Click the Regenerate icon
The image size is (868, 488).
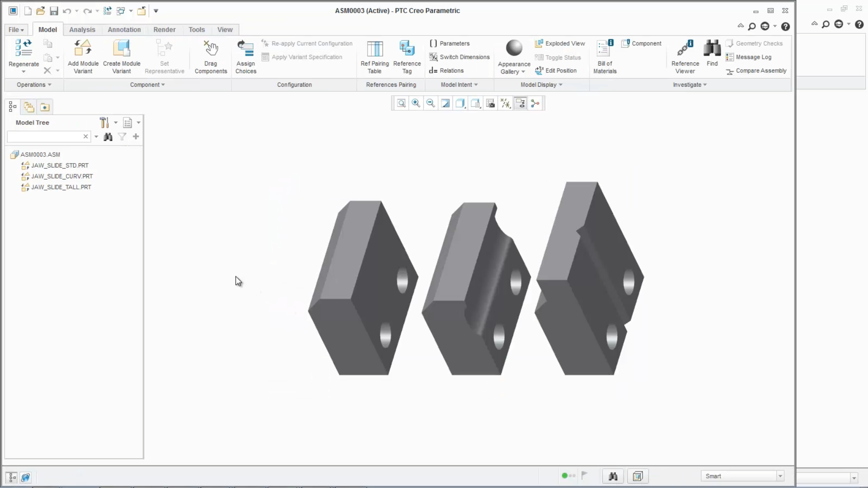[x=24, y=48]
